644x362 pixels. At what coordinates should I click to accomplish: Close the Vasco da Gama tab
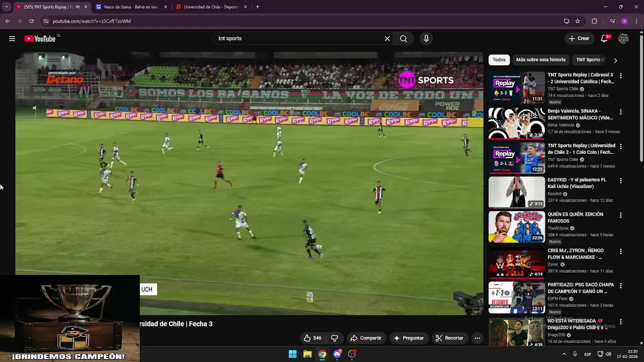[x=166, y=7]
